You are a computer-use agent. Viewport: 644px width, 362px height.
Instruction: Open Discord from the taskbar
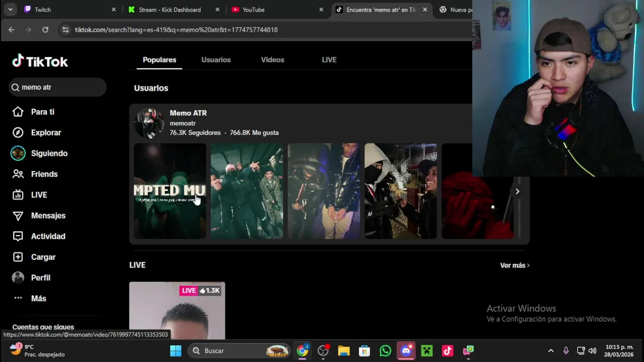coord(406,351)
